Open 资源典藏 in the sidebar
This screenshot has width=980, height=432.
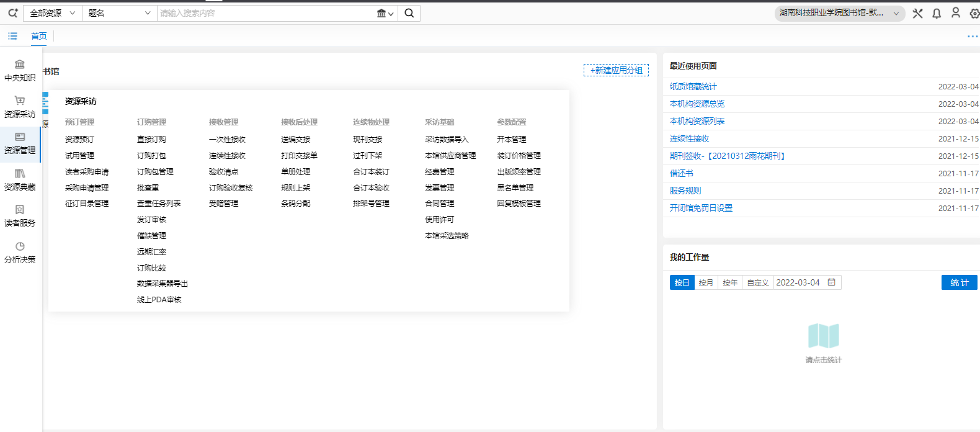20,179
